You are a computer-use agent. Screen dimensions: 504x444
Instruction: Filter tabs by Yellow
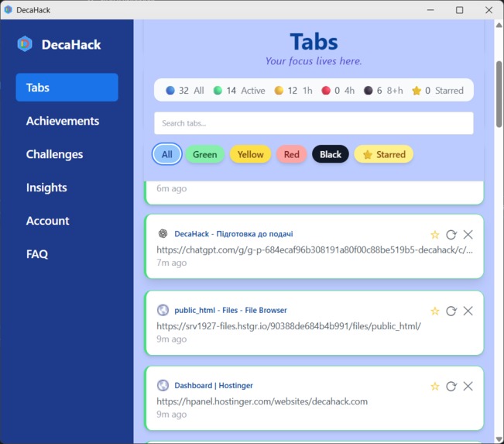click(250, 154)
